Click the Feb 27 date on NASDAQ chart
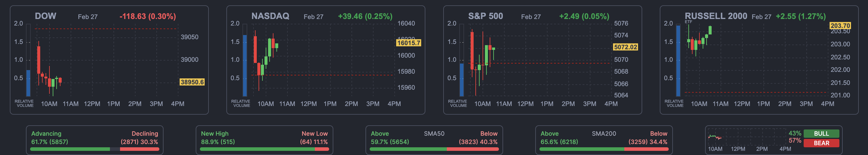Screen dimensions: 868x155 coord(313,17)
